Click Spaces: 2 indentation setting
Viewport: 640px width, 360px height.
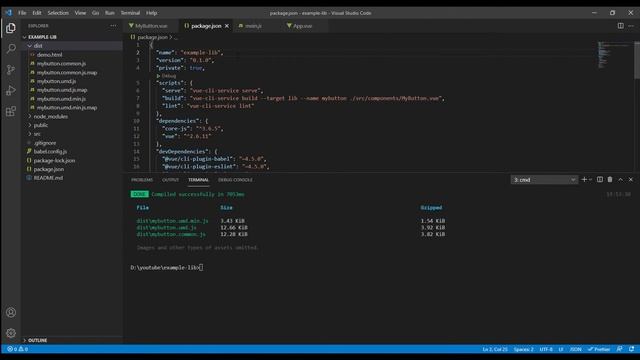pos(523,349)
